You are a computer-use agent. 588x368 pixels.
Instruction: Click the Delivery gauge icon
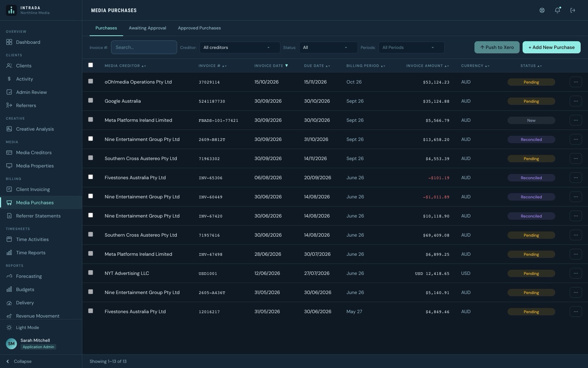click(9, 302)
